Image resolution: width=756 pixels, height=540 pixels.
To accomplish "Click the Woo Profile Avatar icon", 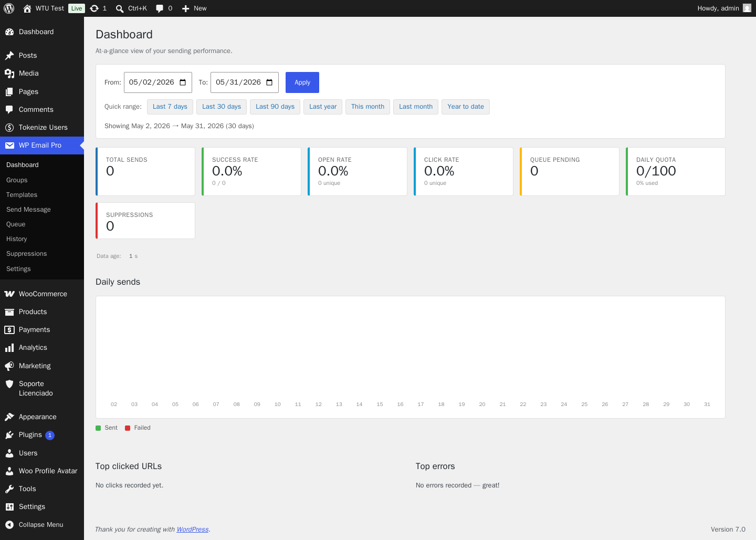I will click(9, 471).
